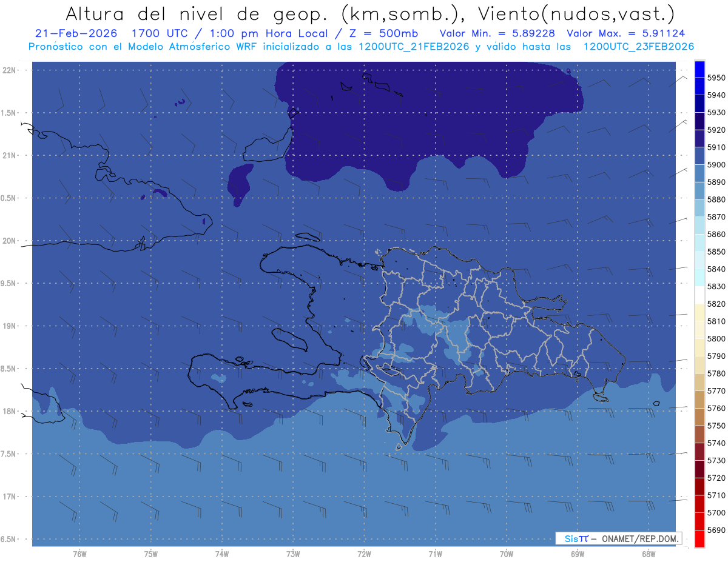Click the 5740 color bar value
Image resolution: width=728 pixels, height=562 pixels.
pyautogui.click(x=715, y=443)
